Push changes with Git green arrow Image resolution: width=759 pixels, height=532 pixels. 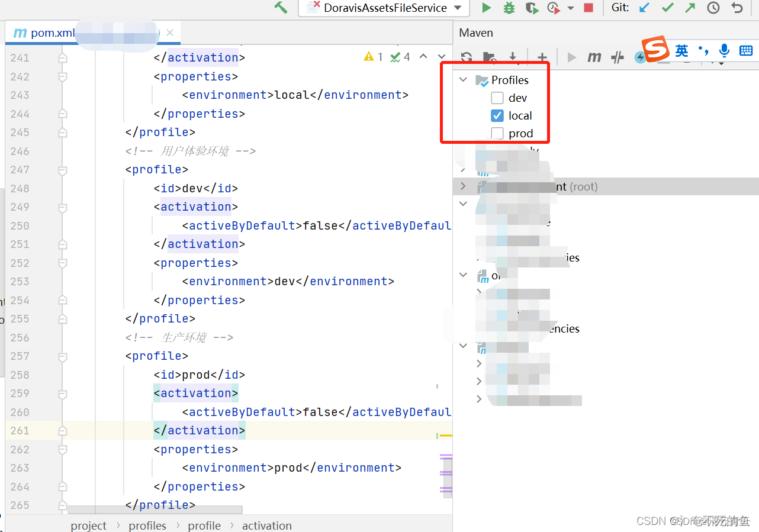690,8
